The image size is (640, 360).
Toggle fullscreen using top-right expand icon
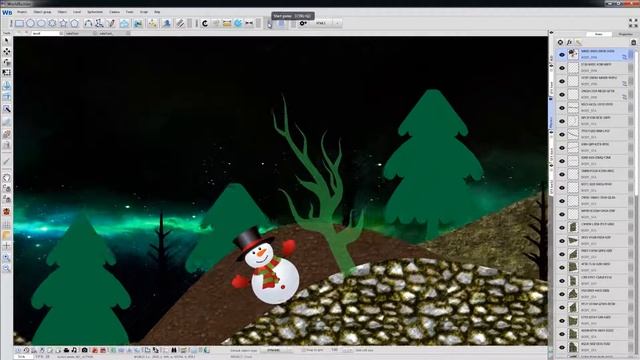[633, 23]
